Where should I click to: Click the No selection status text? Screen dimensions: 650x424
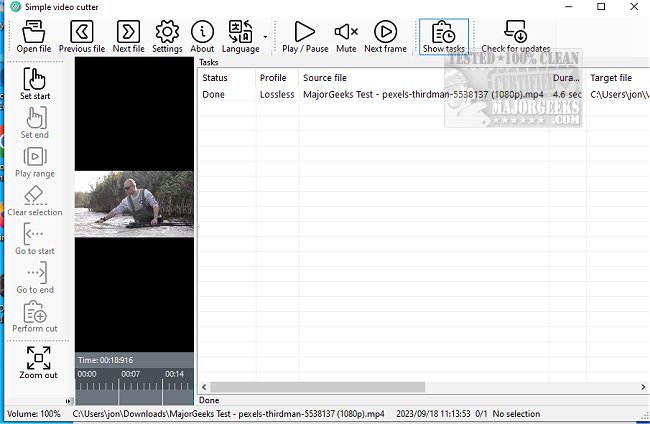[x=516, y=414]
